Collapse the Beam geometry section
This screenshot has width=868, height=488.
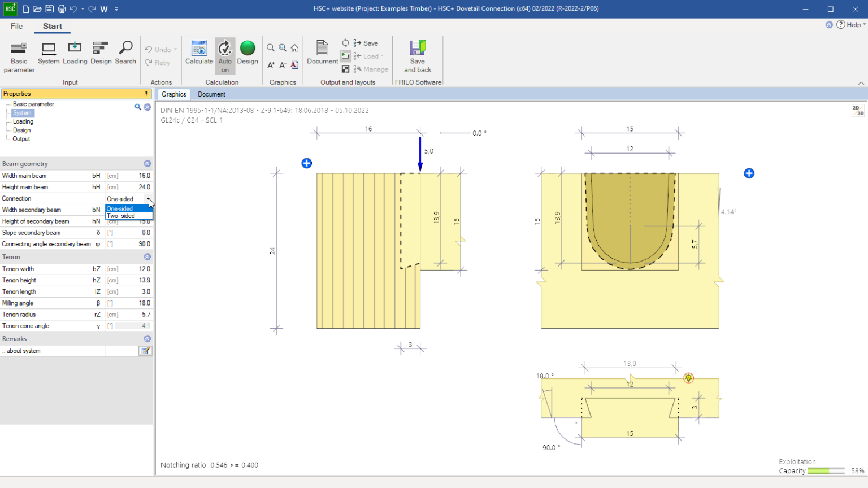coord(147,164)
